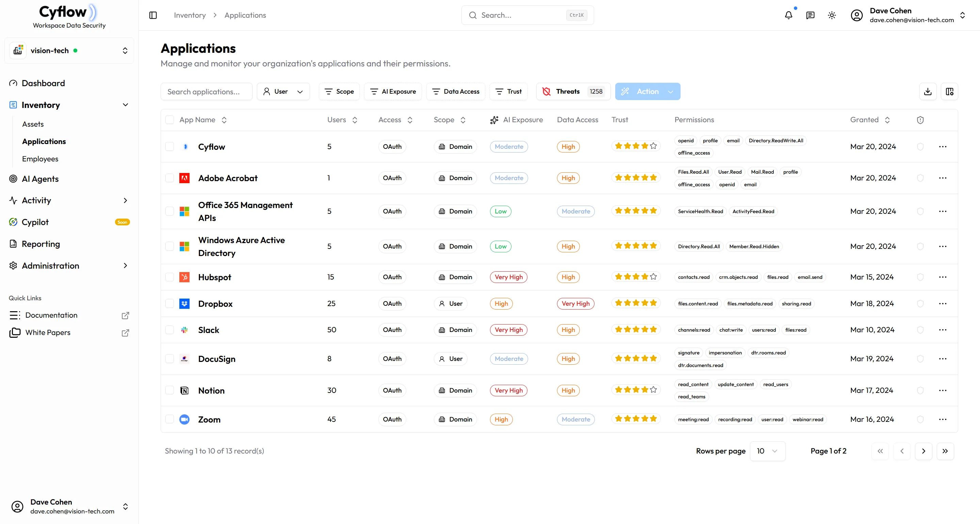Collapse sidebar using the panel icon

[x=153, y=15]
